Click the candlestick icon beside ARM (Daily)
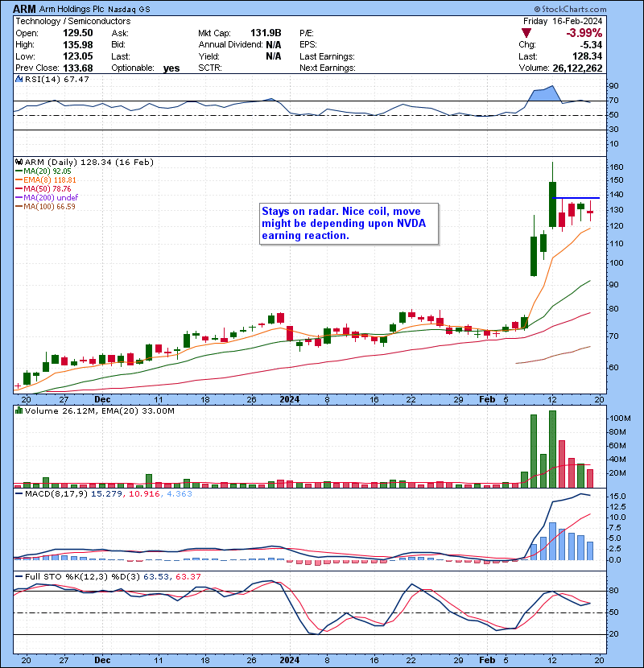Image resolution: width=644 pixels, height=668 pixels. [x=19, y=162]
